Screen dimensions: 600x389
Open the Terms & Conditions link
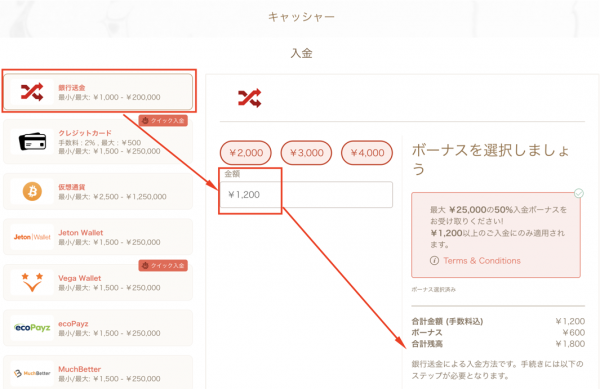(x=482, y=261)
